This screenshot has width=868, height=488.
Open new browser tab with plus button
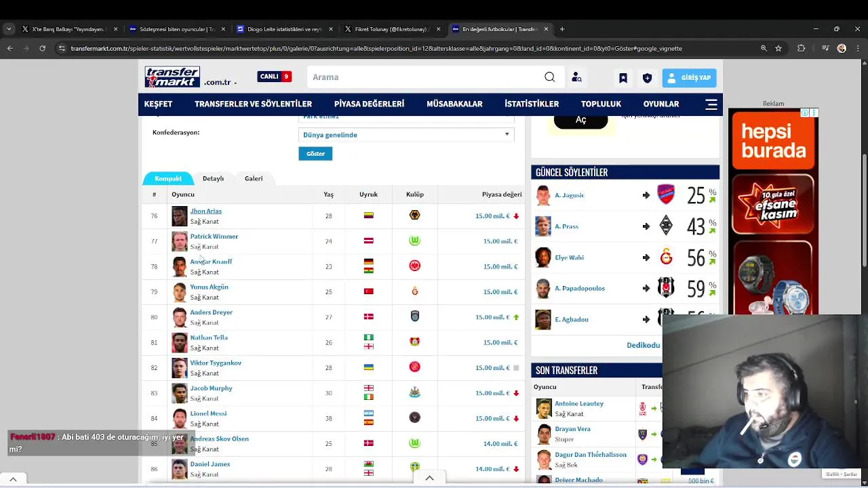(x=562, y=29)
